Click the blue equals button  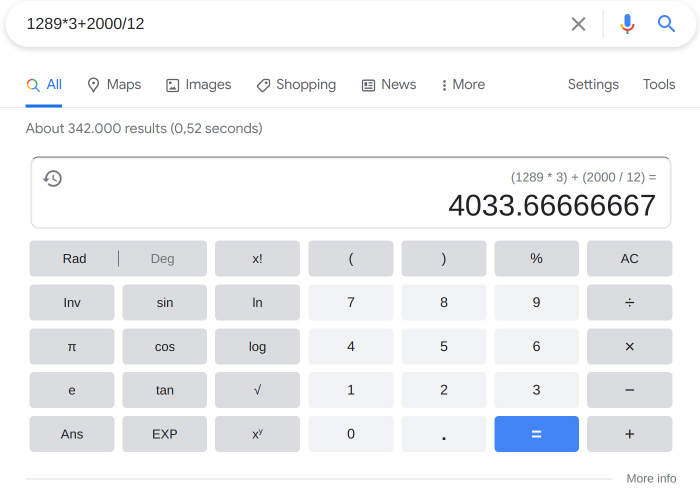pos(537,434)
